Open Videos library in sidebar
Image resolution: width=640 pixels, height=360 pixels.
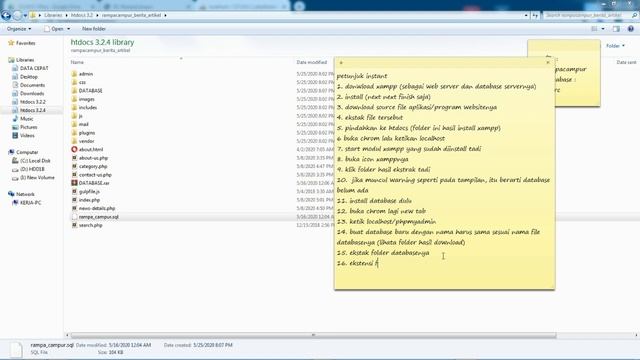tap(27, 136)
